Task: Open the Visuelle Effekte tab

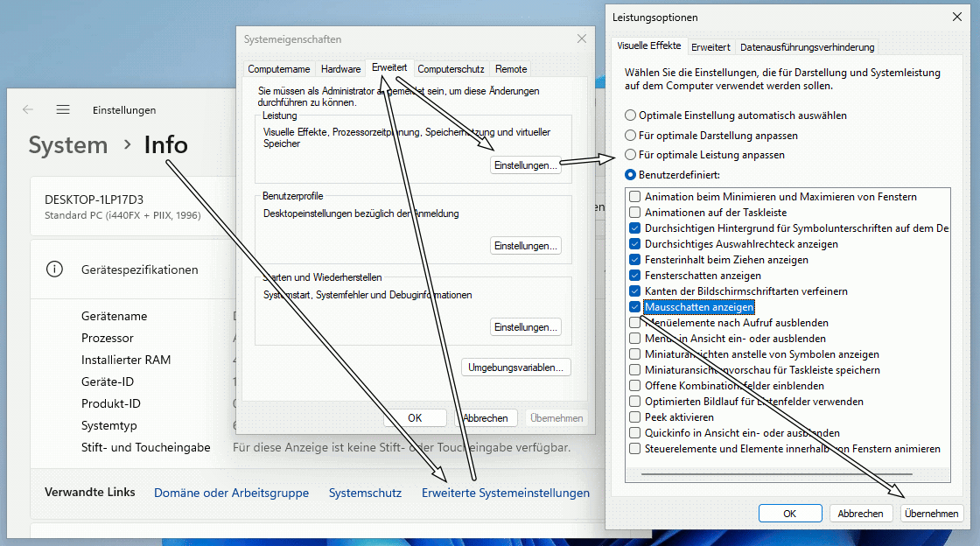Action: coord(648,45)
